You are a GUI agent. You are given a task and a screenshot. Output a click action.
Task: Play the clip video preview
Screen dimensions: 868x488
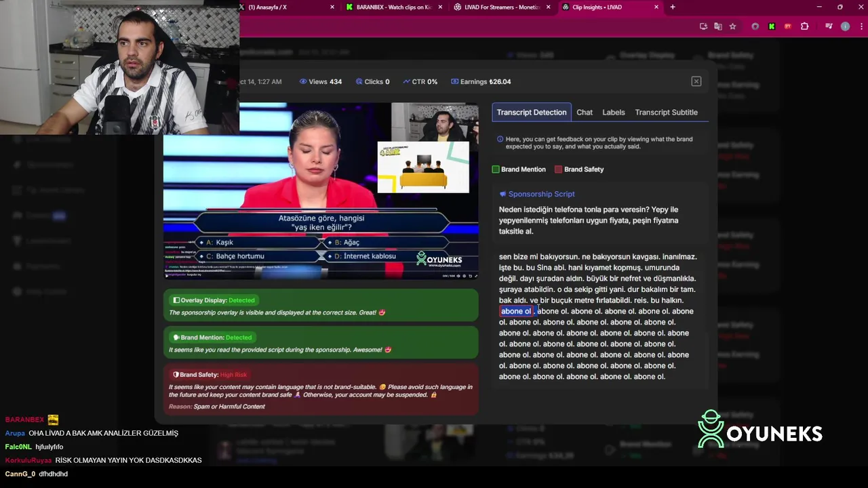[x=321, y=190]
